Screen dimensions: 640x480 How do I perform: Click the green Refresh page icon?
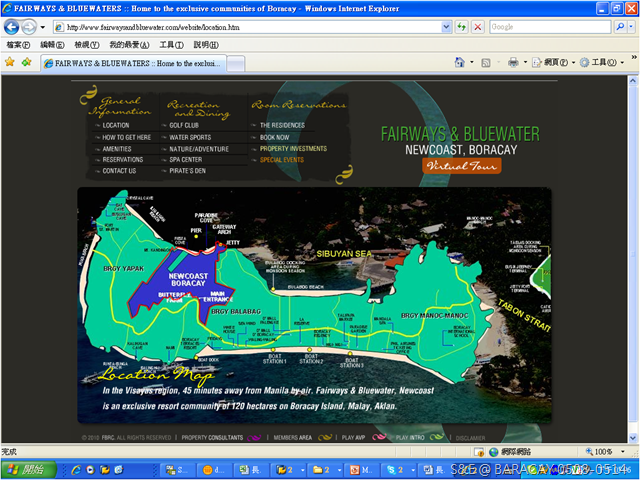coord(462,27)
